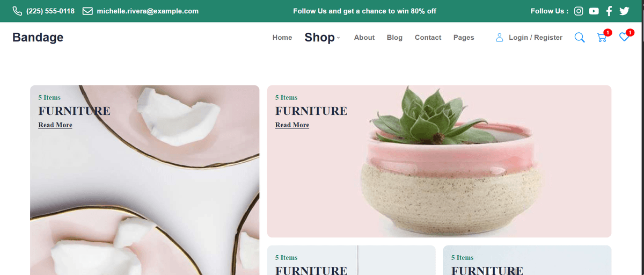The width and height of the screenshot is (644, 275).
Task: Open the About menu item
Action: pyautogui.click(x=364, y=38)
